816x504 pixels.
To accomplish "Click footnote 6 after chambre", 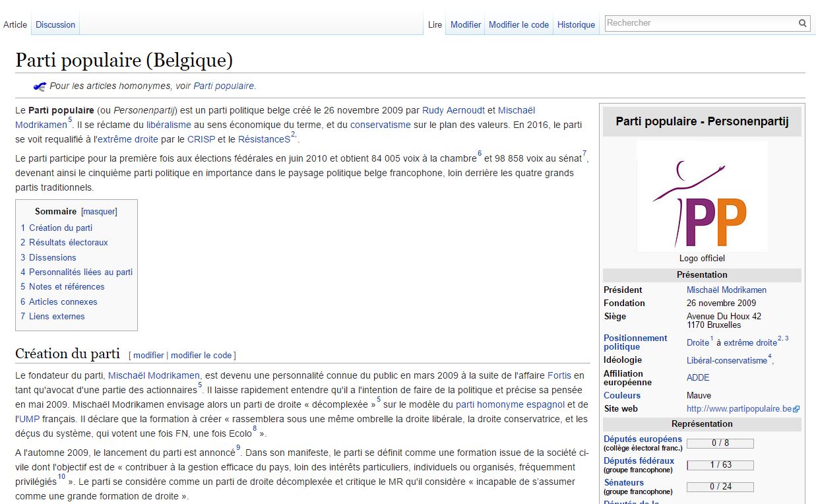I will pyautogui.click(x=480, y=154).
